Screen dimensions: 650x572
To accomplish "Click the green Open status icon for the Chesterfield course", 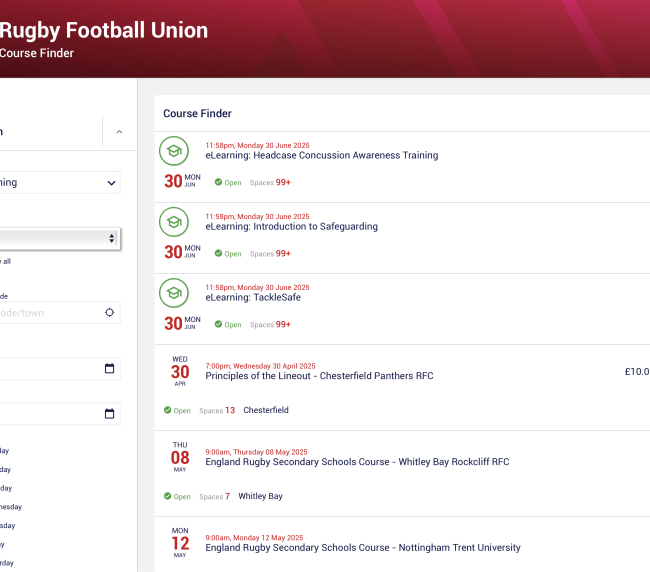I will [167, 410].
